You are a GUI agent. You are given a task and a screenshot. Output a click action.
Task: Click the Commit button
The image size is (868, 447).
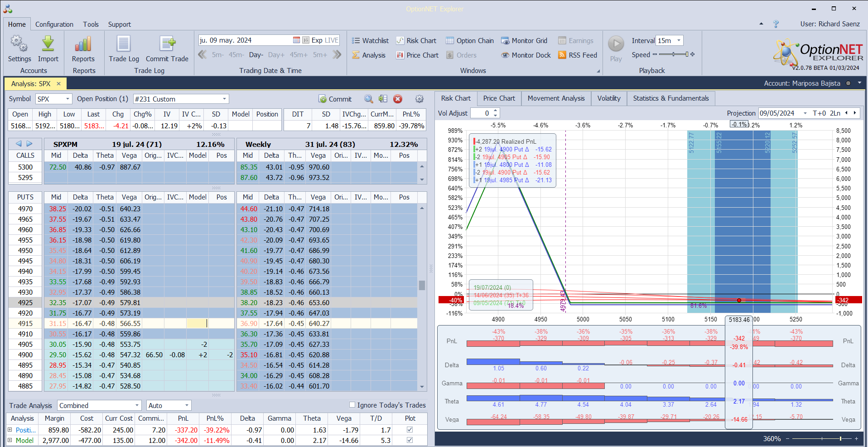[x=335, y=99]
